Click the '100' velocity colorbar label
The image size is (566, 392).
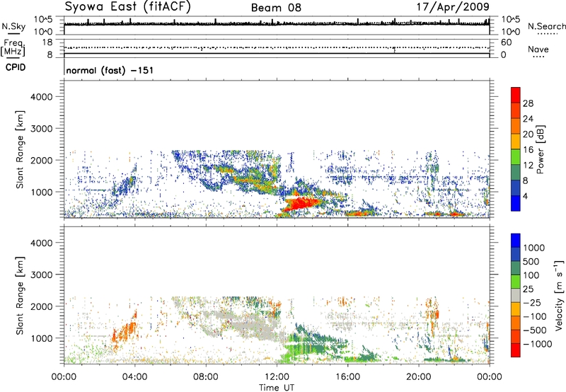(531, 275)
